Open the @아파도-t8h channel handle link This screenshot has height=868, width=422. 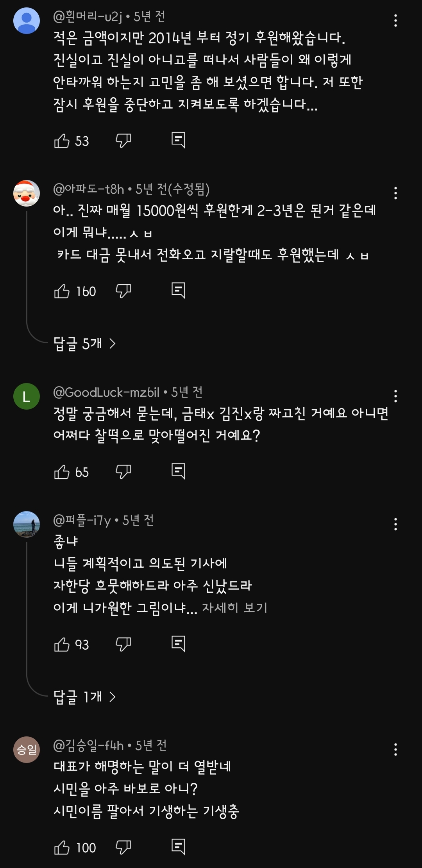88,189
